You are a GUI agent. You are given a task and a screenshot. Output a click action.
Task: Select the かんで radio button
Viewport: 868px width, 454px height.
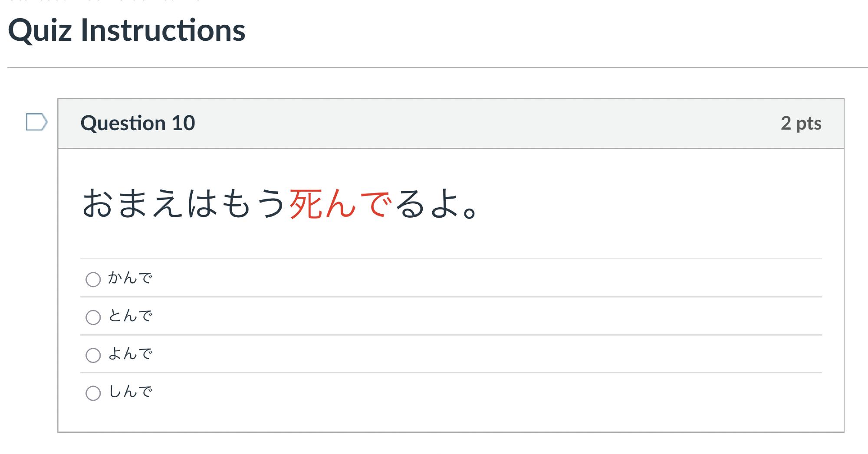[x=93, y=279]
